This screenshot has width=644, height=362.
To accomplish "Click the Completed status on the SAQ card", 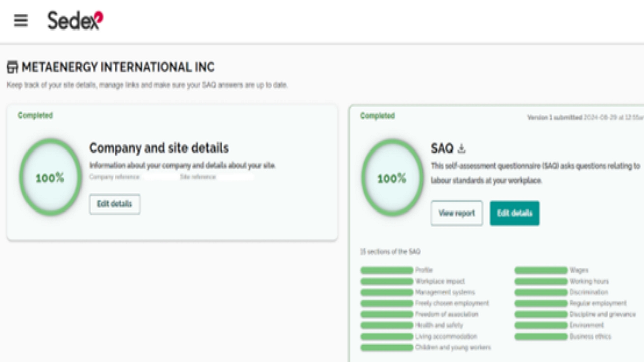I will (377, 116).
